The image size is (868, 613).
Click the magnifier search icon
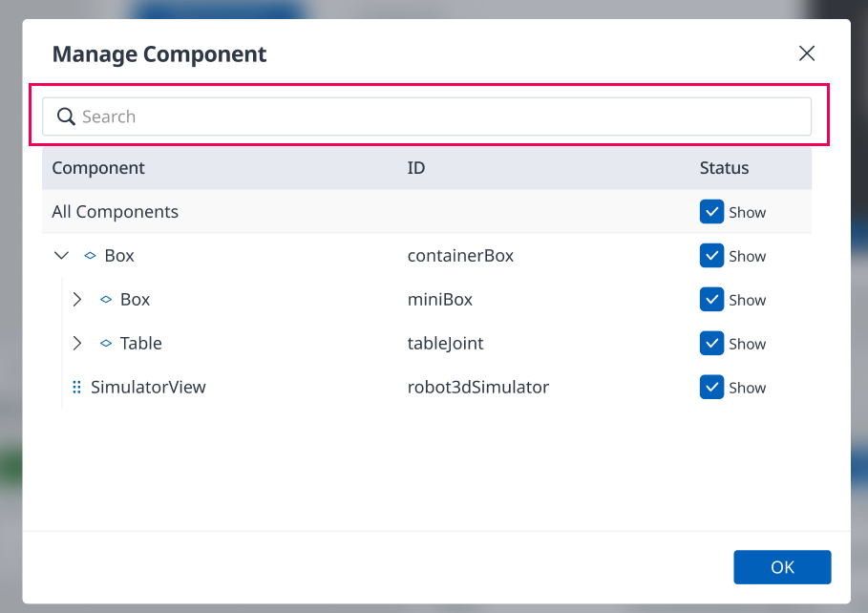pyautogui.click(x=66, y=116)
